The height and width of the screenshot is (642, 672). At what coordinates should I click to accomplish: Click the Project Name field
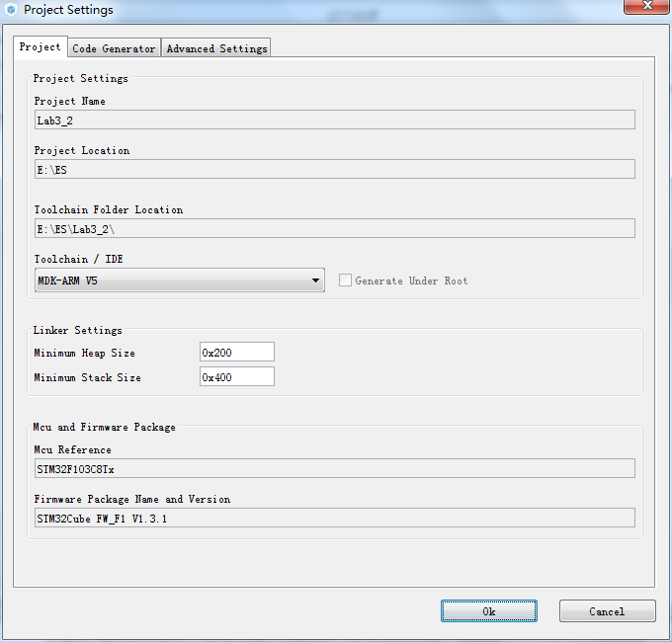click(334, 120)
